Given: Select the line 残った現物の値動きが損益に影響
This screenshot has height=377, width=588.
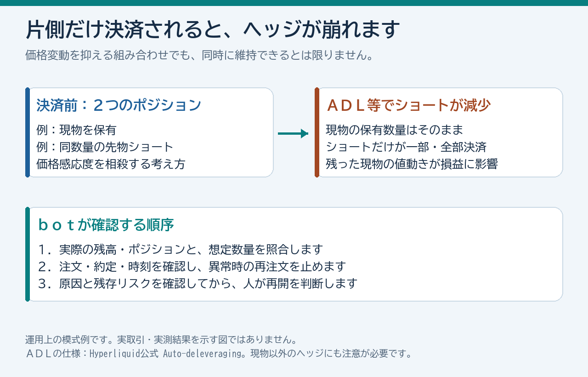Looking at the screenshot, I should point(412,164).
